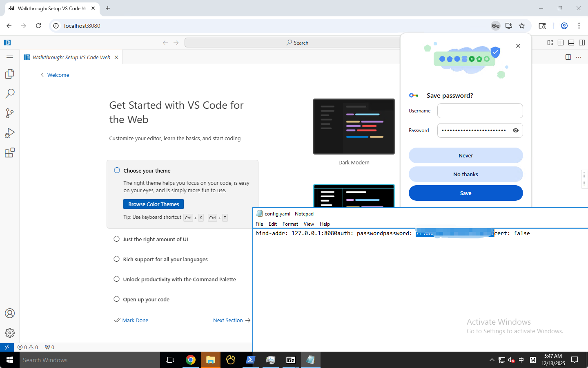Select 'Just the right amount of UI' step
The width and height of the screenshot is (588, 368).
(155, 239)
